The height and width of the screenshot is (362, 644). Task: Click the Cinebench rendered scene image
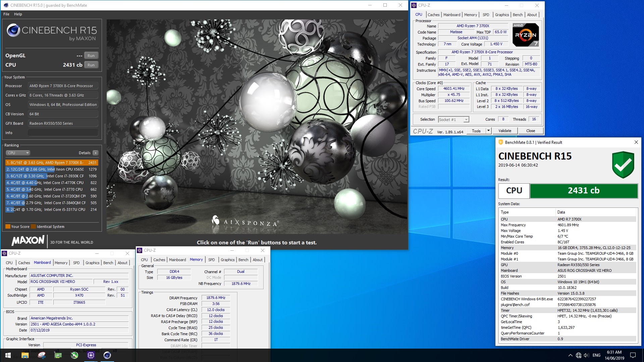pos(257,126)
